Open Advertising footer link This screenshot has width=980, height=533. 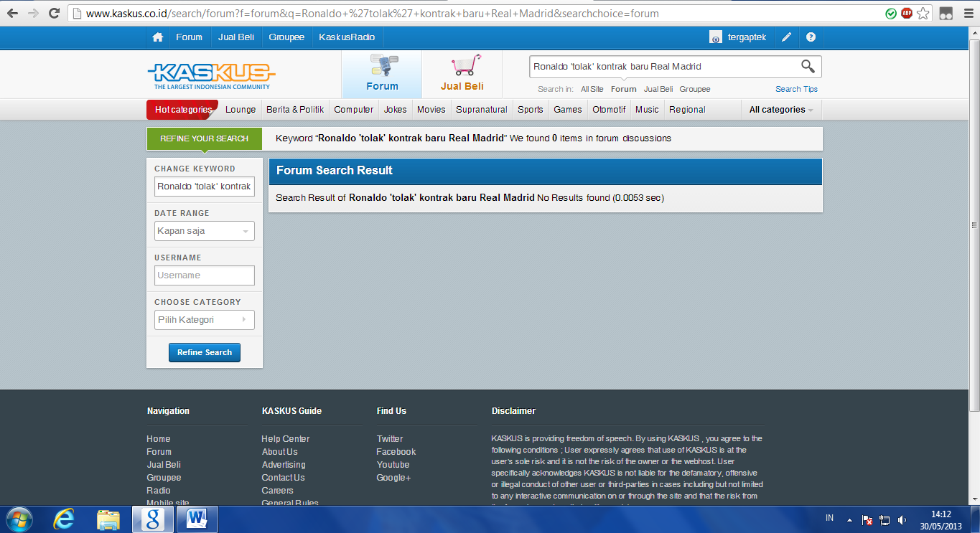tap(284, 465)
